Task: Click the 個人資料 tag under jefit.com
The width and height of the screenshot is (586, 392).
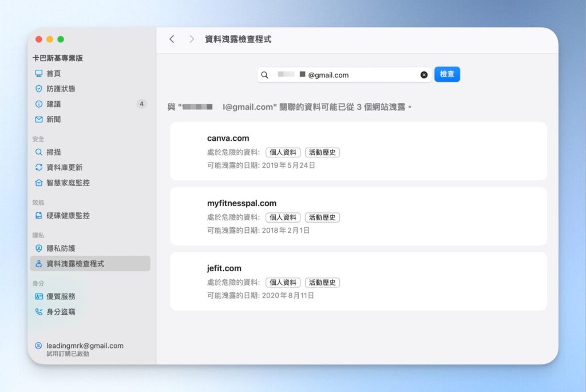Action: pos(283,283)
